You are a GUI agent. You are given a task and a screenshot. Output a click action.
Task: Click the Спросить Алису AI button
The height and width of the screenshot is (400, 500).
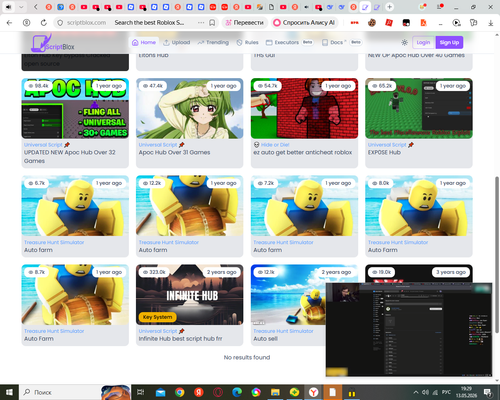pyautogui.click(x=304, y=23)
